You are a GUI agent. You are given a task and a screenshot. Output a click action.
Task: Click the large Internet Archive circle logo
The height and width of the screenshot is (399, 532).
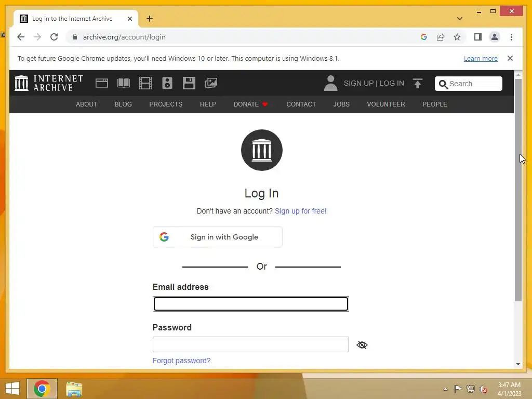tap(262, 150)
